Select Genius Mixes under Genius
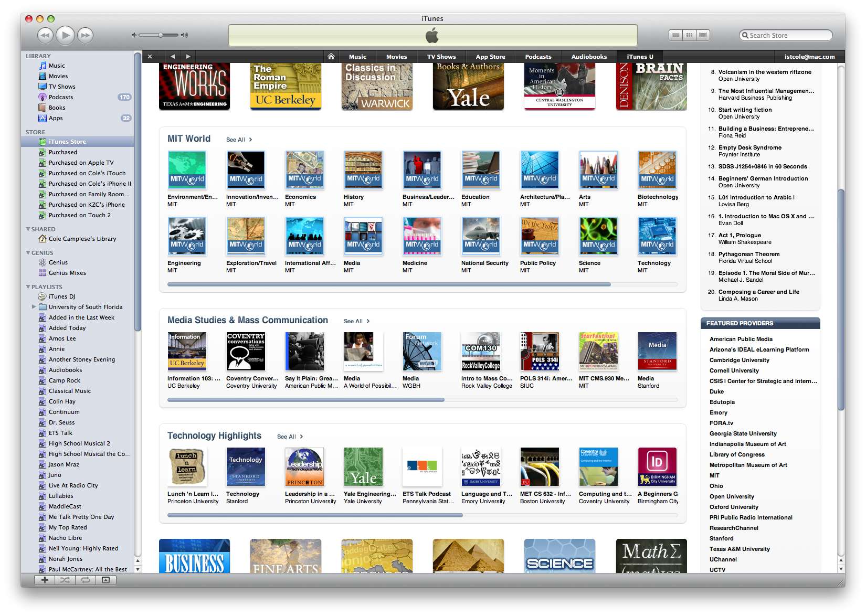The height and width of the screenshot is (616, 866). (x=67, y=273)
